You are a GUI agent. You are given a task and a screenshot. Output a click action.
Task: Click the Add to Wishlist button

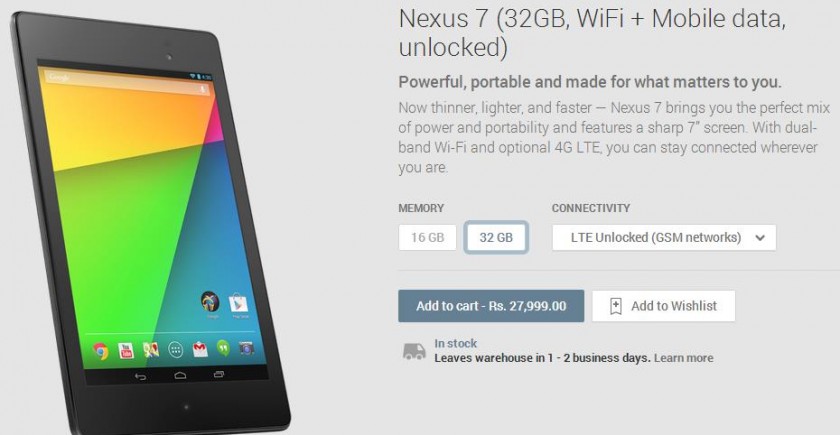(x=664, y=306)
